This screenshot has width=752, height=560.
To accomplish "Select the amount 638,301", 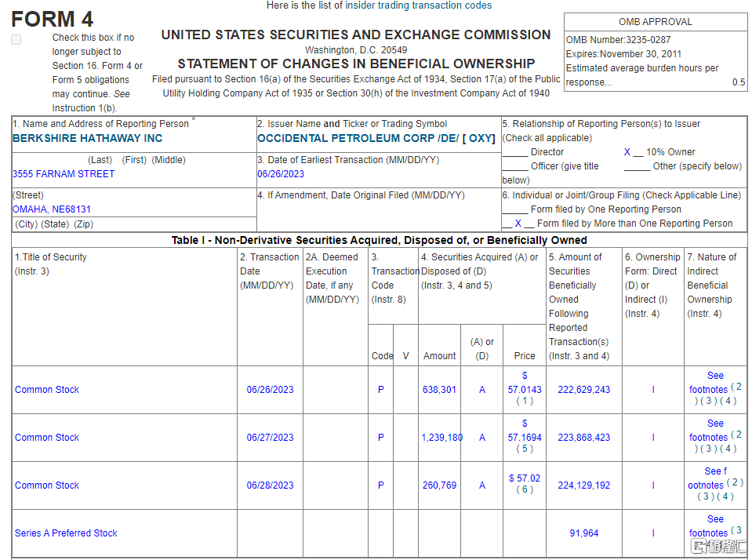I will tap(439, 390).
